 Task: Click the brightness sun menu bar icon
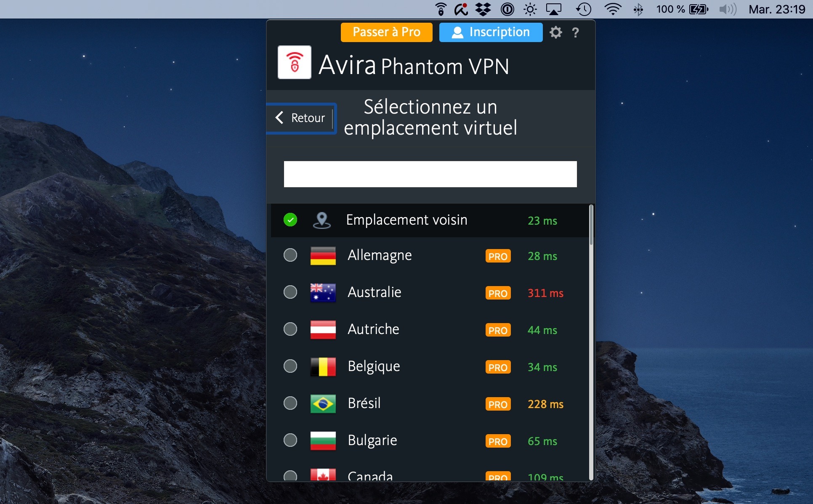point(530,9)
